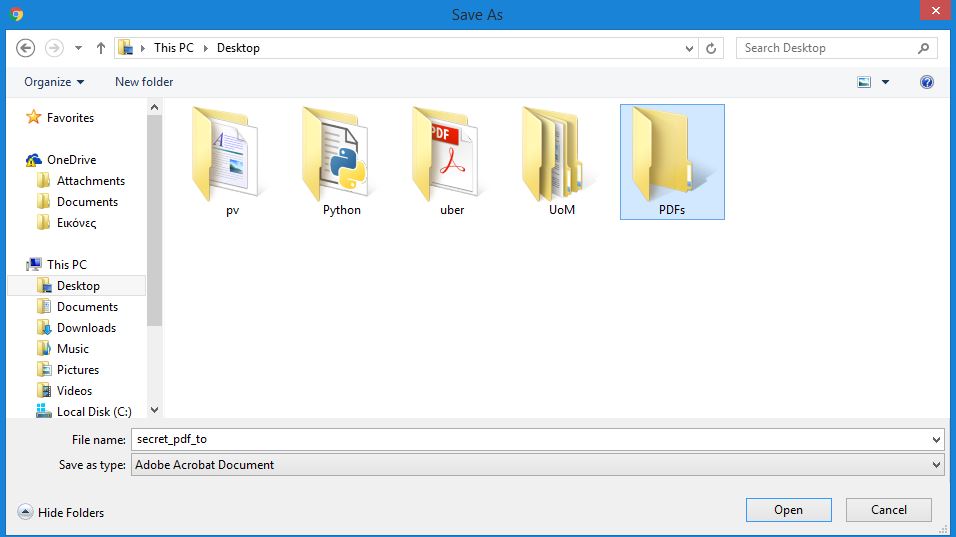Open the Save as type dropdown
Screen dimensions: 956x537
click(x=538, y=465)
